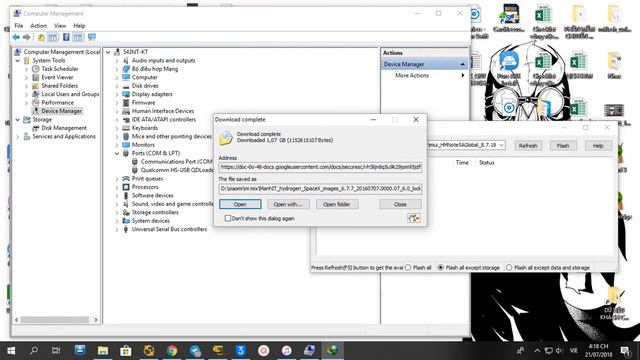The width and height of the screenshot is (640, 360).
Task: Click Open with... button
Action: (288, 204)
